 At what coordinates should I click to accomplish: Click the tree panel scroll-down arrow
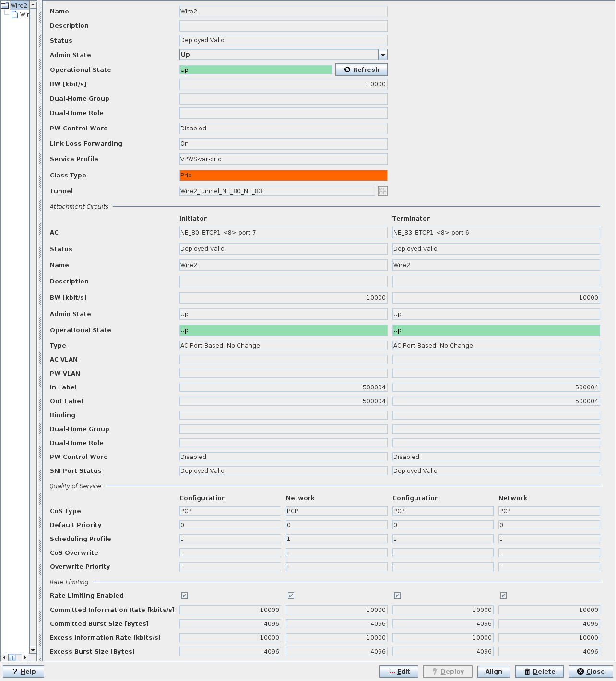(33, 649)
